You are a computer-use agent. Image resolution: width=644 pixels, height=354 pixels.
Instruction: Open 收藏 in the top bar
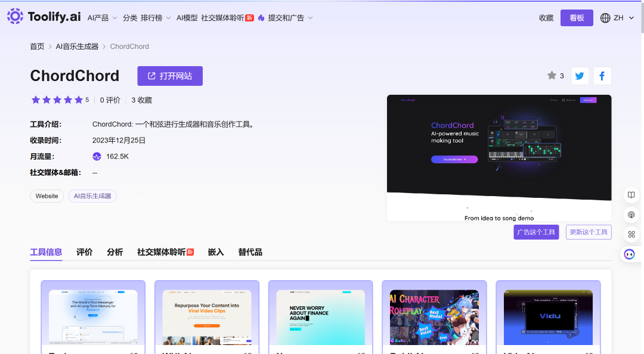(x=546, y=18)
